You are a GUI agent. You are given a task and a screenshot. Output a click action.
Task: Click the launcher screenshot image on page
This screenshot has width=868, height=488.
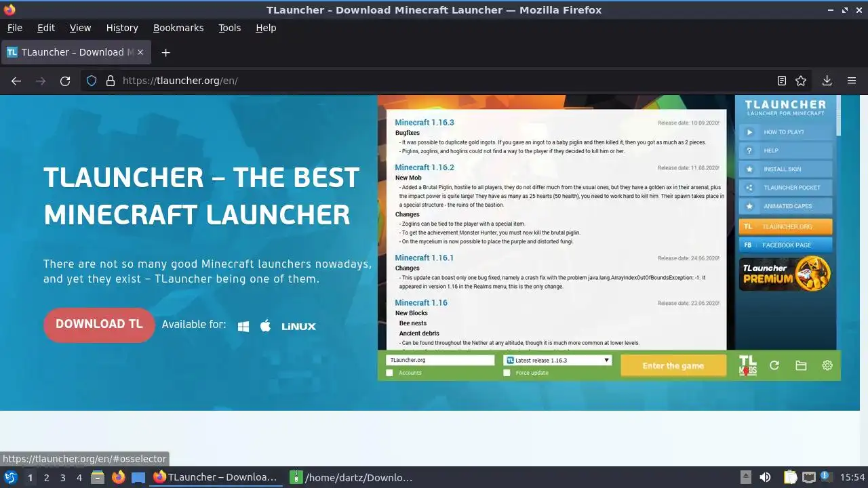[x=609, y=237]
